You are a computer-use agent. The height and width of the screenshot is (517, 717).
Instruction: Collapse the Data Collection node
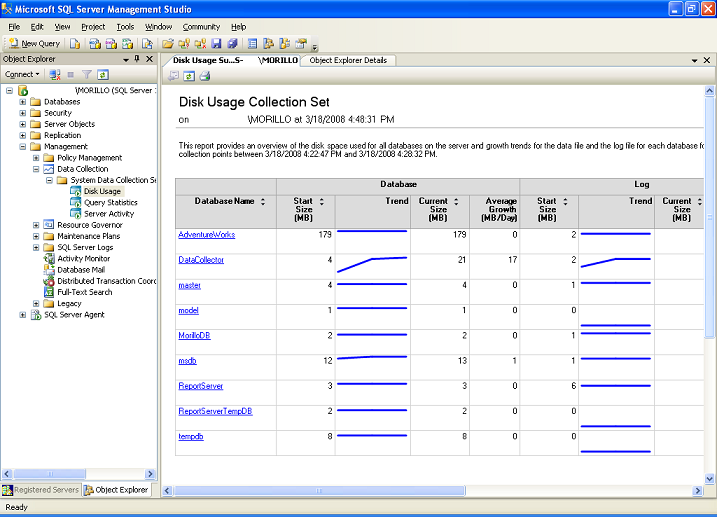pyautogui.click(x=36, y=169)
